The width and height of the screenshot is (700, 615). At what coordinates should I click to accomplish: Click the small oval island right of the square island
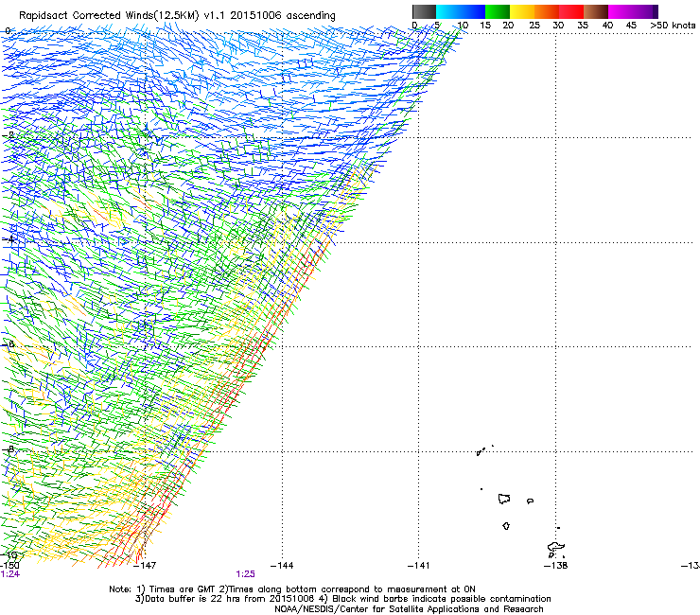[530, 501]
